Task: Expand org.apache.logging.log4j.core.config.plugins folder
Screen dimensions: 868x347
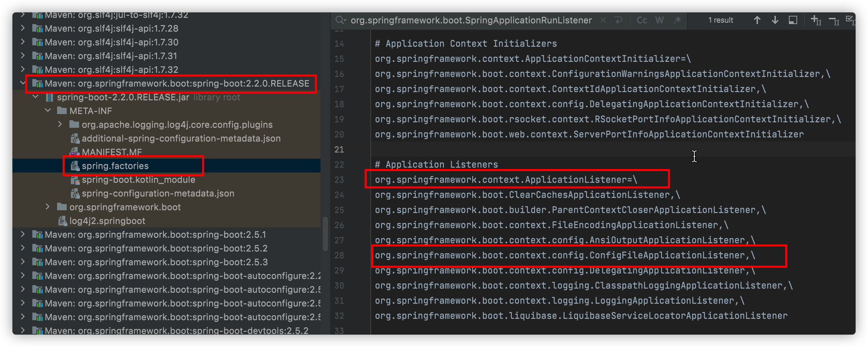Action: [x=60, y=124]
